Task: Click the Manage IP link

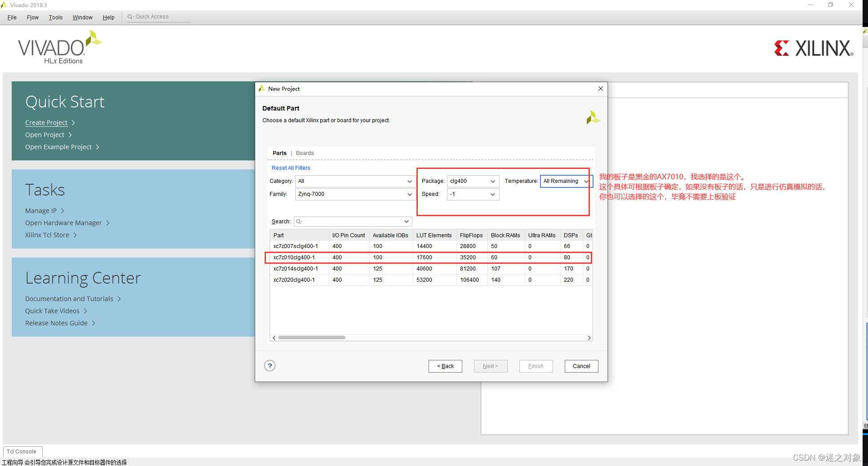Action: tap(41, 211)
